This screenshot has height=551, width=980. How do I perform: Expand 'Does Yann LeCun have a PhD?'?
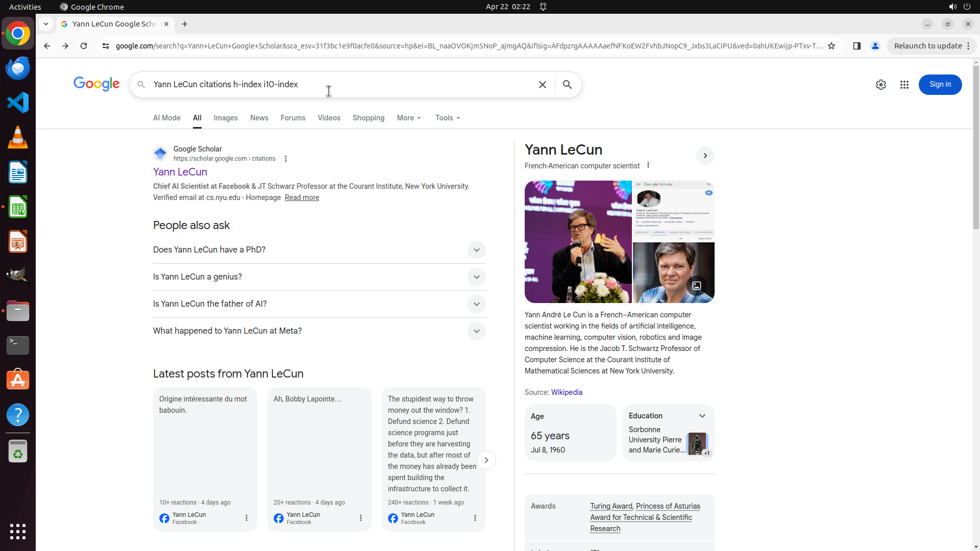(x=476, y=250)
